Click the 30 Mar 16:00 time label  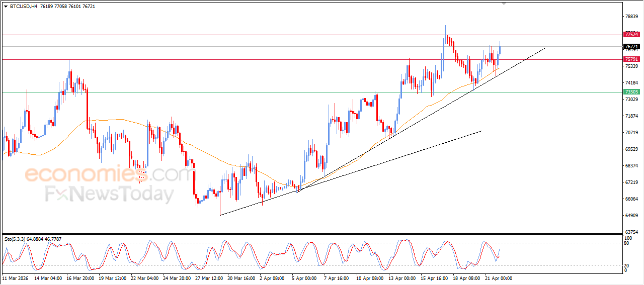[x=242, y=278]
